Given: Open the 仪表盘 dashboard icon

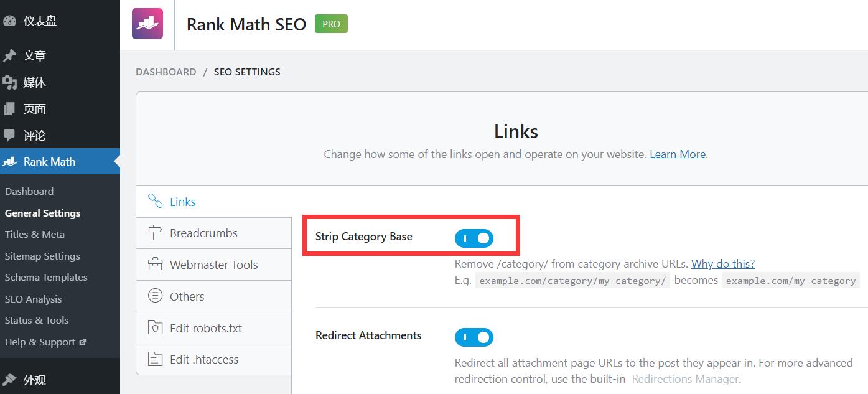Looking at the screenshot, I should pyautogui.click(x=9, y=21).
